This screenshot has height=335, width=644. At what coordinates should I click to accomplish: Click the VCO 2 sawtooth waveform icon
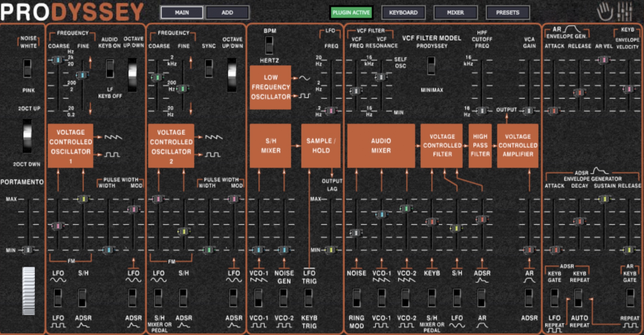(x=213, y=137)
